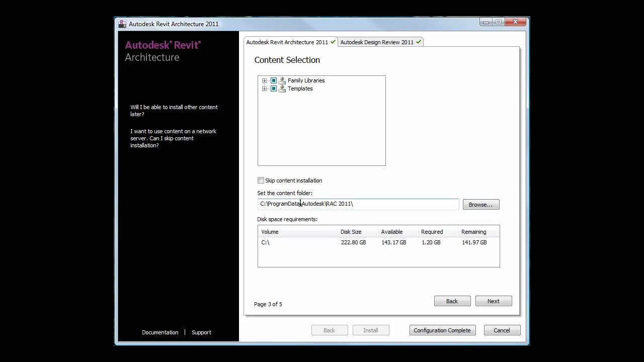This screenshot has width=644, height=362.
Task: Expand the Templates tree node
Action: (264, 88)
